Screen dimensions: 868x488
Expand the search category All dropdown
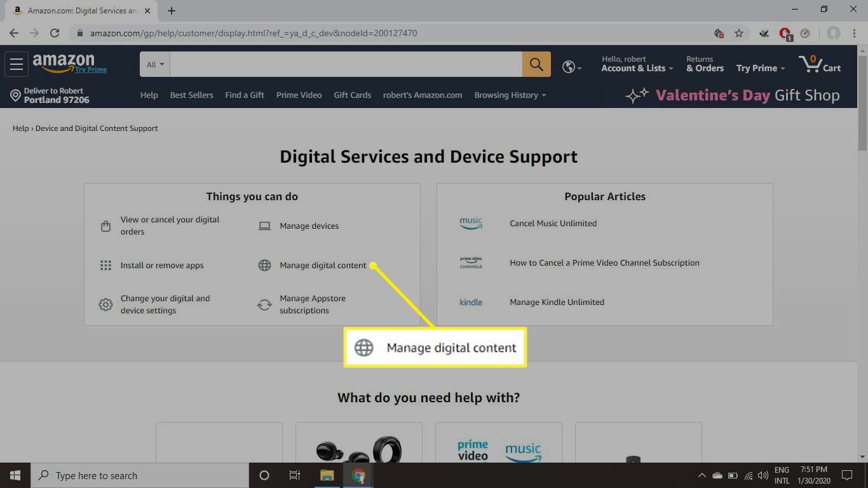(x=155, y=64)
